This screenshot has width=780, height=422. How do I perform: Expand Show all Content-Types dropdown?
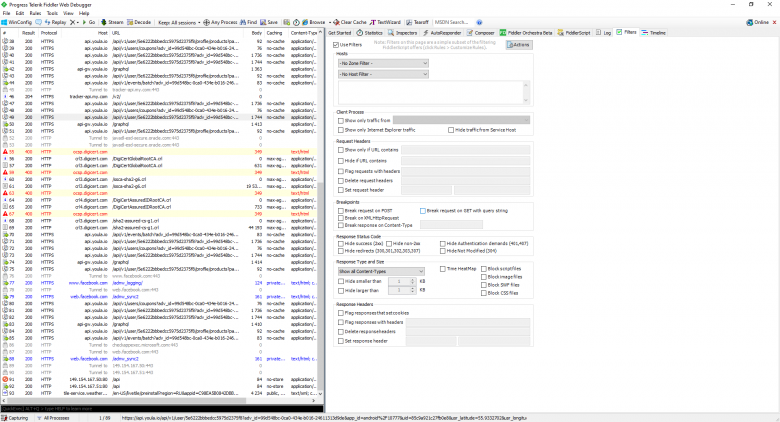[381, 271]
